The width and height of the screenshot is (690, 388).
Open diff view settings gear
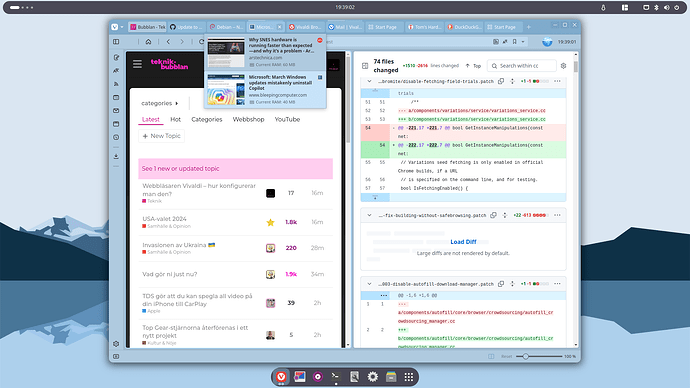[563, 66]
